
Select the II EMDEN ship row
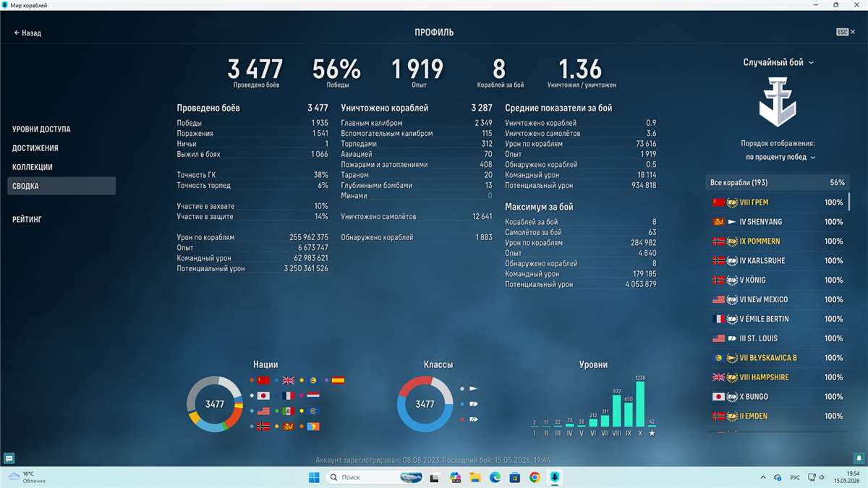778,416
